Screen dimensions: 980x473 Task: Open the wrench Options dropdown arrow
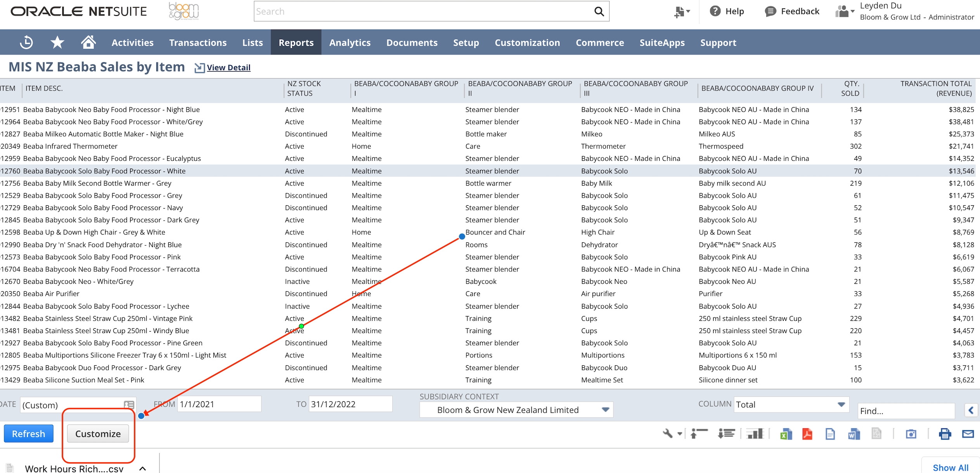(x=680, y=434)
